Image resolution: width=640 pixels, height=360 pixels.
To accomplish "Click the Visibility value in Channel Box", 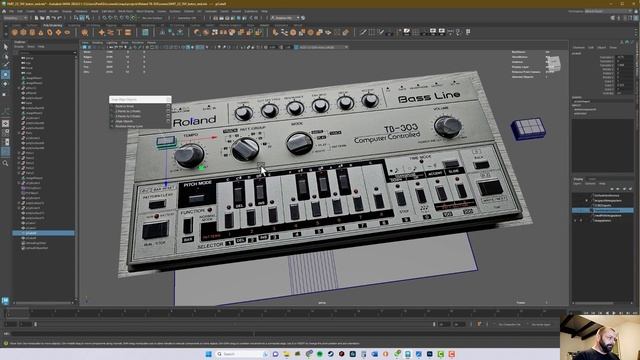I will [x=623, y=93].
